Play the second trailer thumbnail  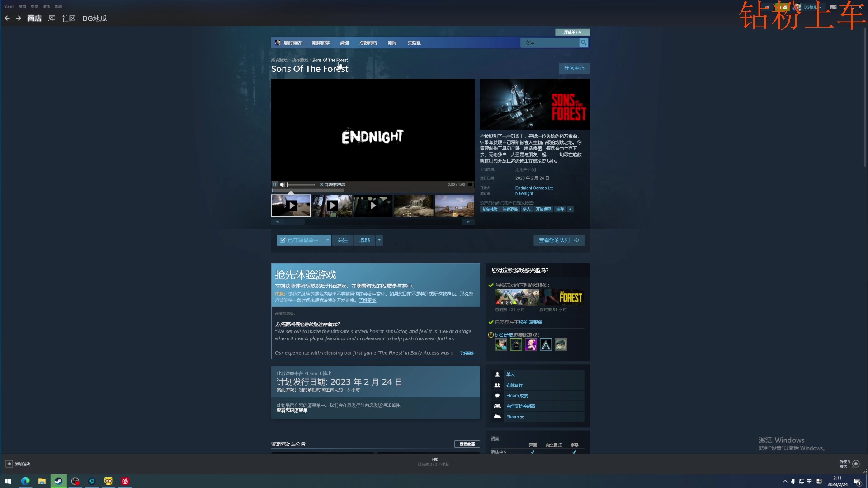click(x=332, y=206)
